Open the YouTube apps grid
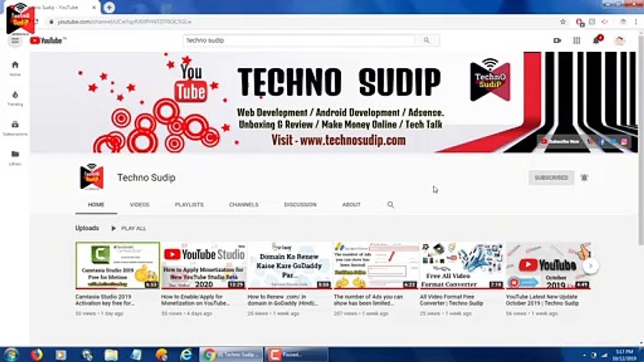The width and height of the screenshot is (644, 362). (577, 40)
